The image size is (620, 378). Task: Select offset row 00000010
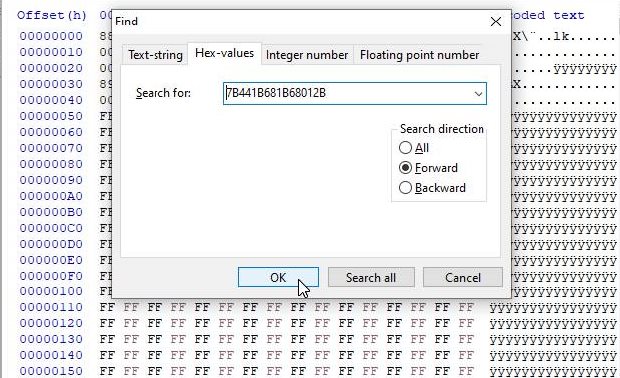[x=51, y=52]
